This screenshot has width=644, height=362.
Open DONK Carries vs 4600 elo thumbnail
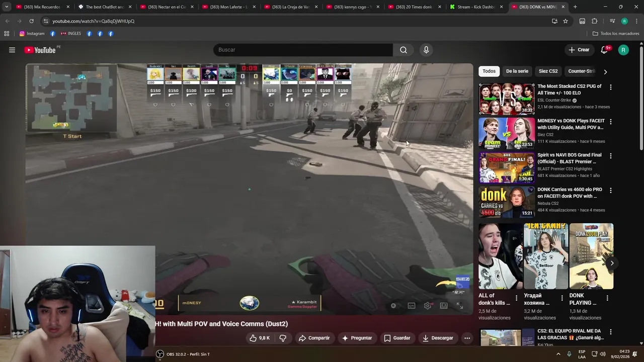(506, 202)
